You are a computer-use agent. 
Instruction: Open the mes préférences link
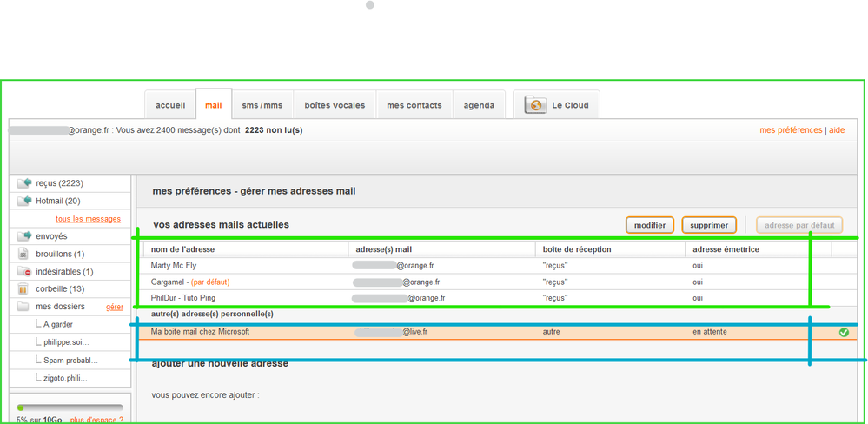(x=790, y=130)
